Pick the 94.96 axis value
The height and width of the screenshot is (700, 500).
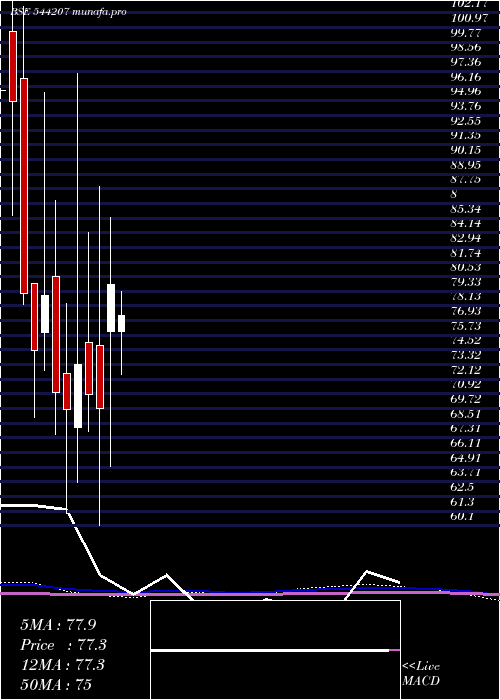pyautogui.click(x=466, y=92)
